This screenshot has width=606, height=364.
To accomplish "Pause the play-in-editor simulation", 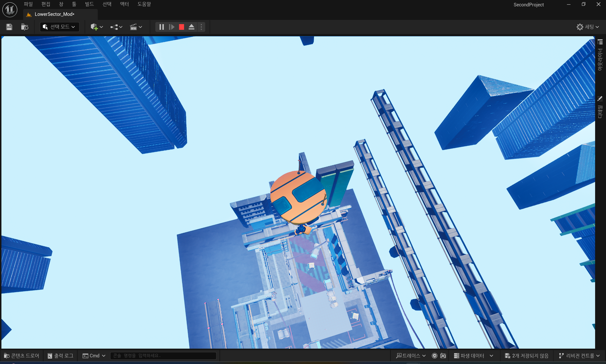I will pyautogui.click(x=161, y=27).
